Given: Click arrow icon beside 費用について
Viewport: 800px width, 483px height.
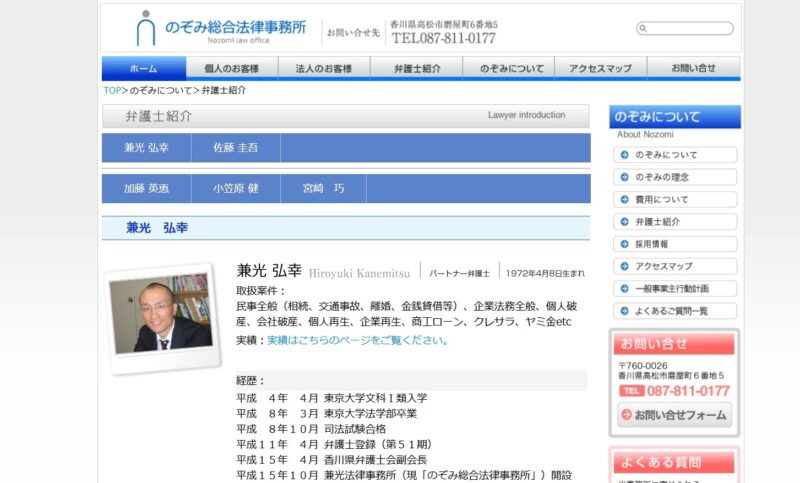Looking at the screenshot, I should pos(624,199).
